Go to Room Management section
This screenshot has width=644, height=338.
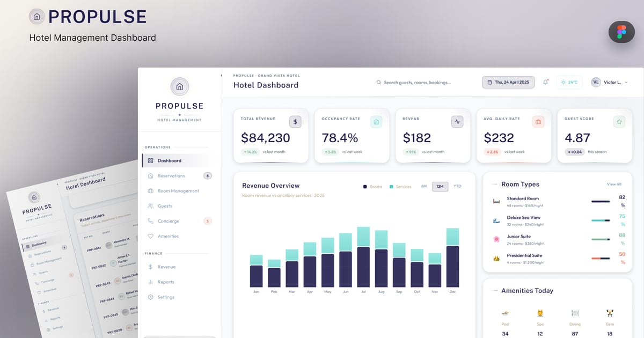(x=178, y=190)
